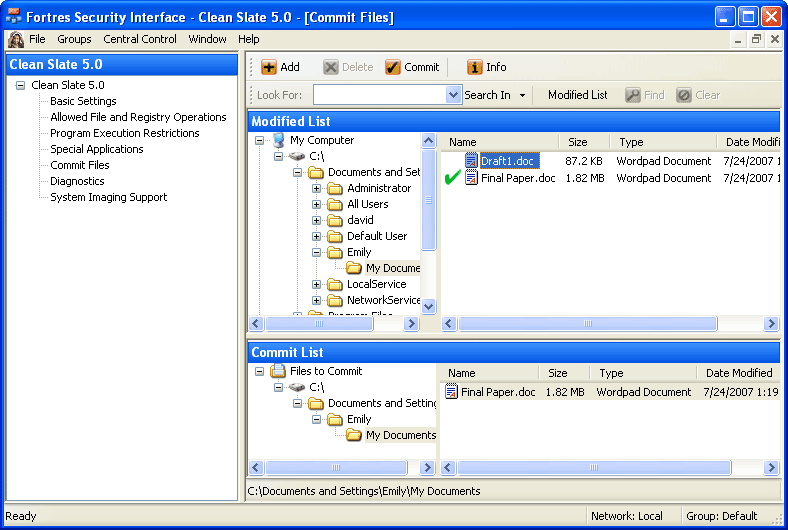The width and height of the screenshot is (788, 530).
Task: Click the Delete toolbar icon
Action: 331,67
